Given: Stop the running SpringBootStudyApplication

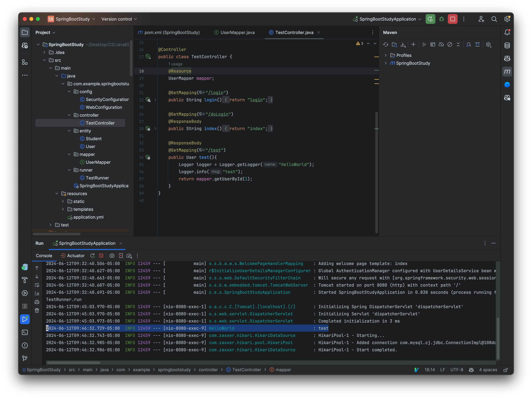Looking at the screenshot, I should pyautogui.click(x=101, y=256).
